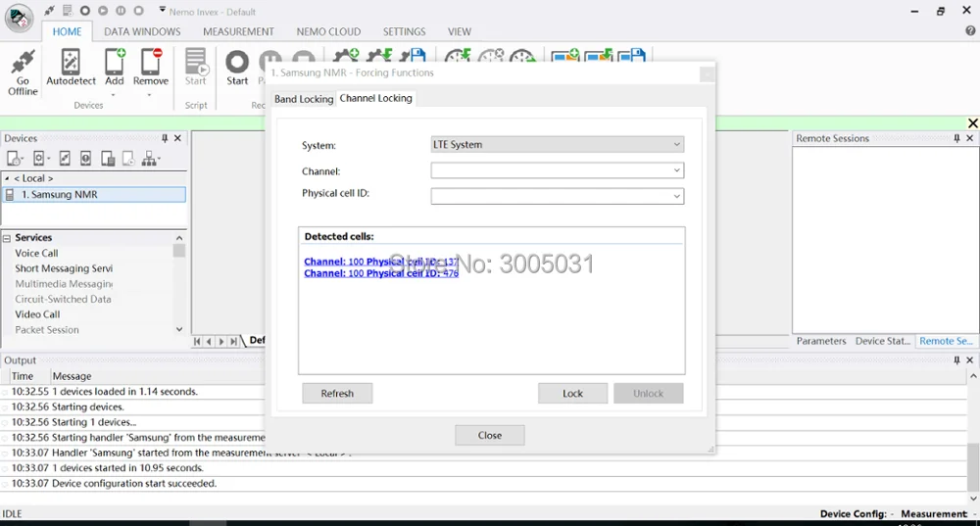Open the help question mark icon
Image resolution: width=980 pixels, height=526 pixels.
point(970,30)
